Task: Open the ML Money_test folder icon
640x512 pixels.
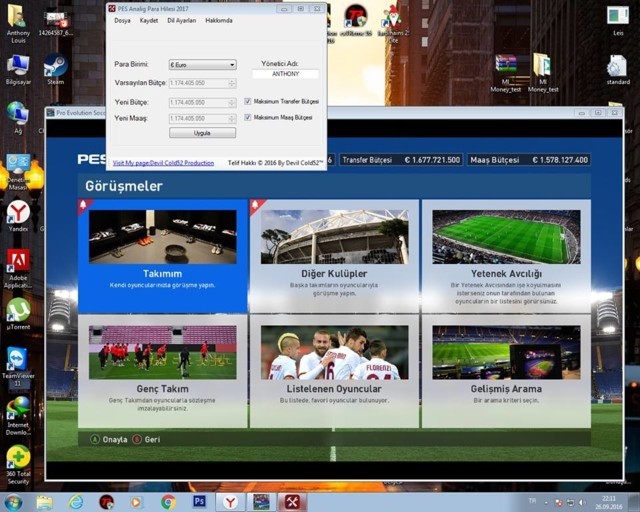Action: pos(543,73)
